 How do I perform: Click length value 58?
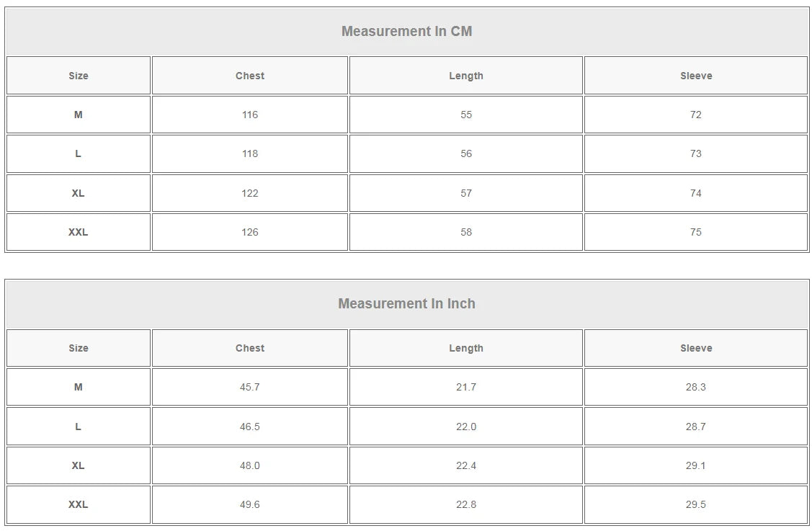[x=465, y=232]
